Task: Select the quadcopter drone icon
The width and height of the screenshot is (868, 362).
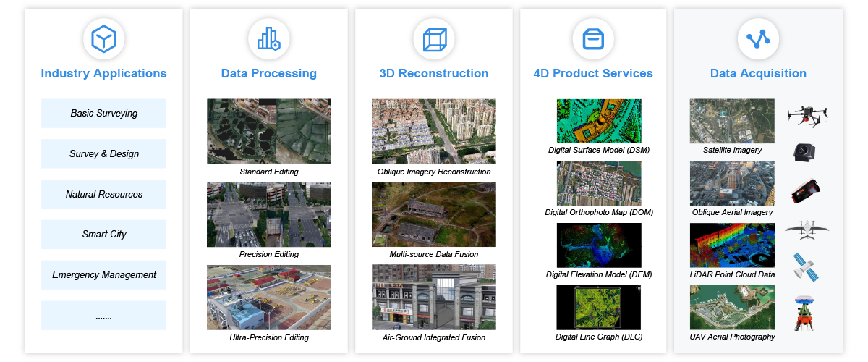Action: pos(807,114)
